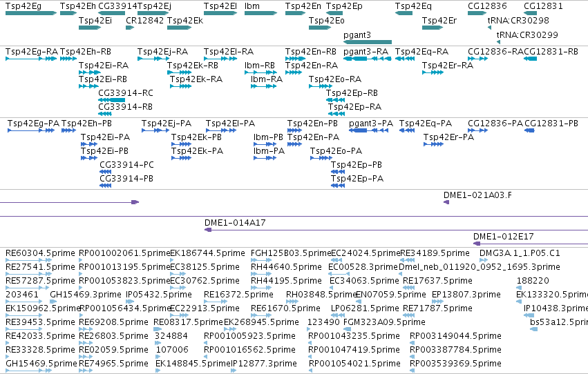
Task: Select transcript Tsp42Eq-RA
Action: pos(422,51)
